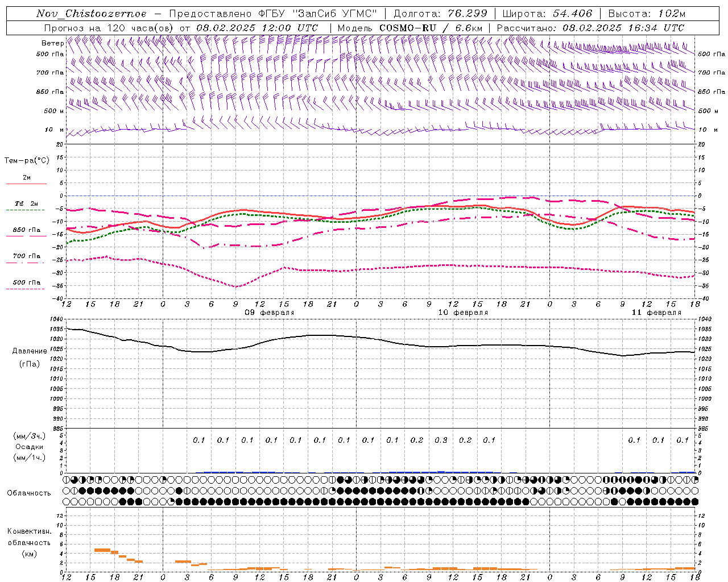
Task: Click the '11 февраля' date label
Action: (x=656, y=313)
